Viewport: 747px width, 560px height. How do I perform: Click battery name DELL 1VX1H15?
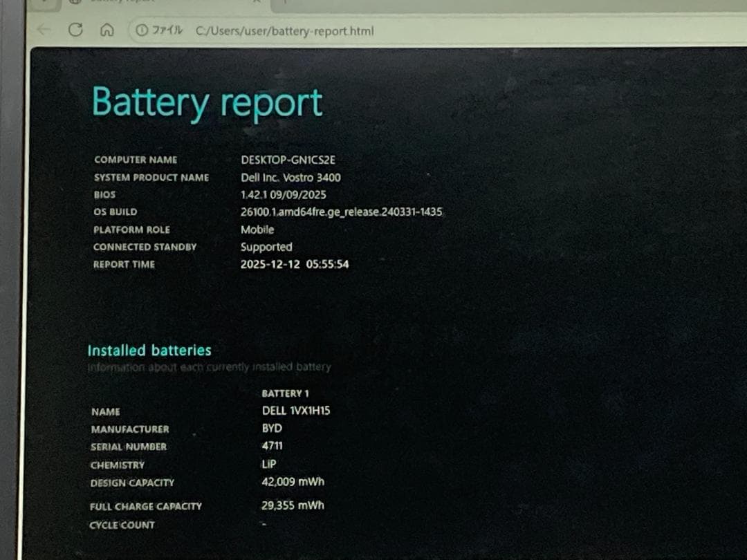point(295,411)
